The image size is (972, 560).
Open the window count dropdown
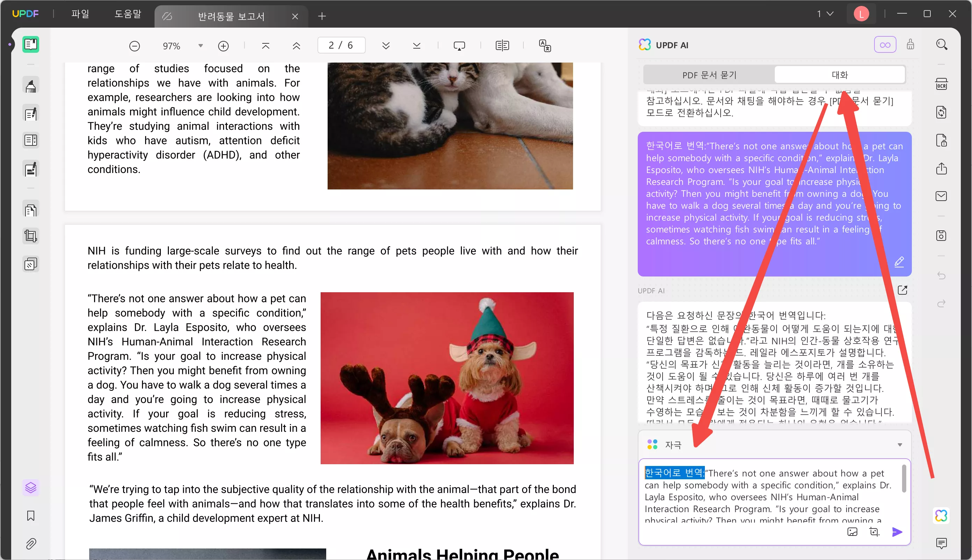825,14
